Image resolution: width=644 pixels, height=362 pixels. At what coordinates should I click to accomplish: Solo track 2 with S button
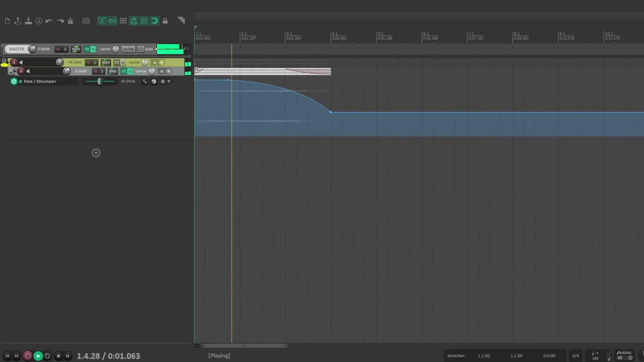(102, 71)
